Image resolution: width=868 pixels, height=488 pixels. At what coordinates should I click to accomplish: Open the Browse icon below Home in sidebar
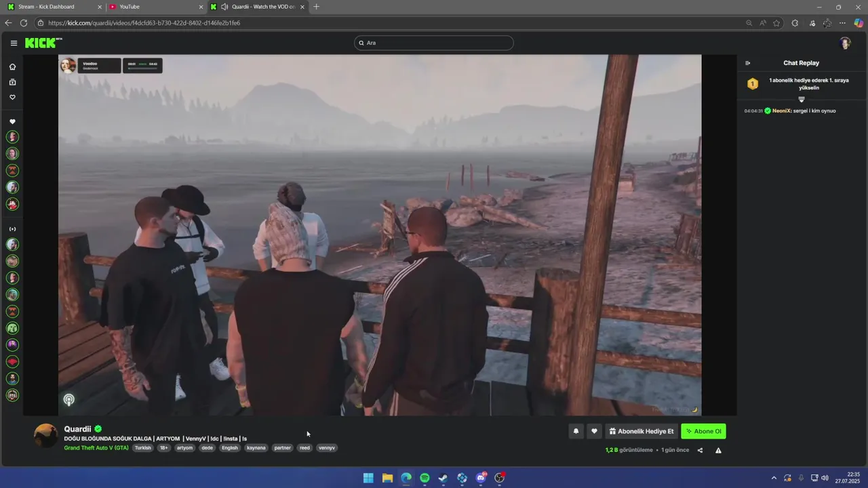click(12, 82)
